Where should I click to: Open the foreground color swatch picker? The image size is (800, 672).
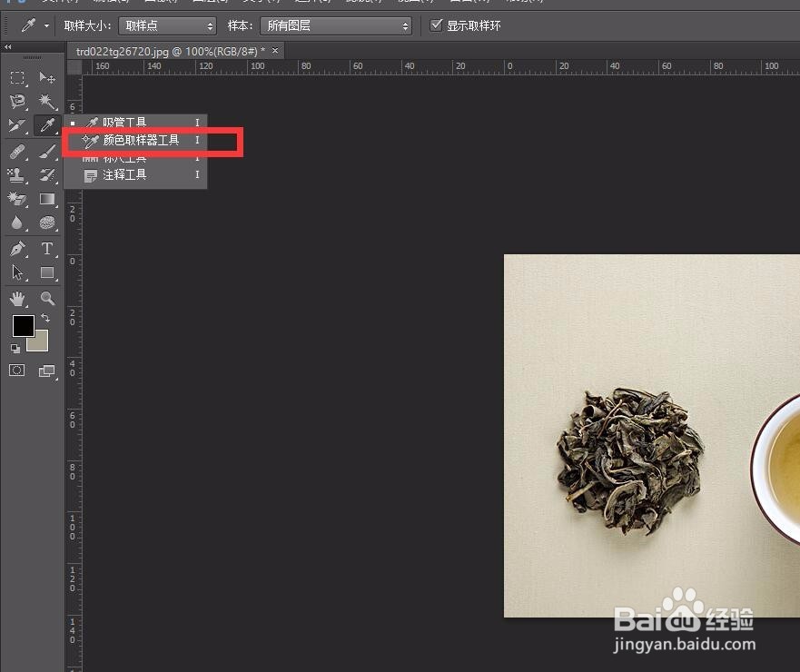(x=24, y=325)
